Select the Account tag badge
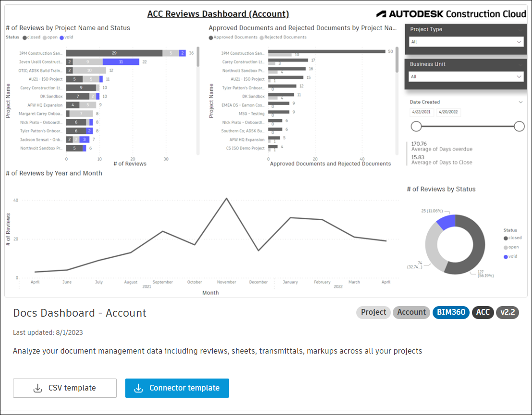Screen dimensions: 532x415 (411, 312)
